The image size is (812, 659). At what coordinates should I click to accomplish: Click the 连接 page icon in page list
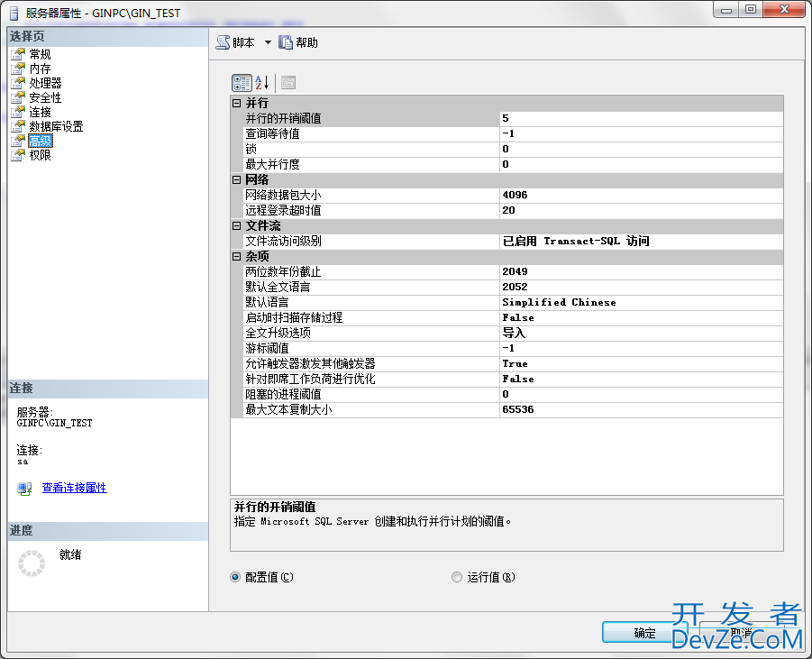(18, 112)
